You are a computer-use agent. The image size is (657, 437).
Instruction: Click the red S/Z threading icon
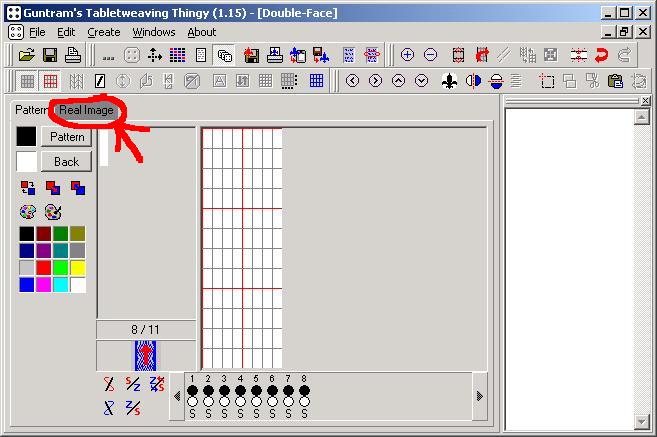click(133, 384)
